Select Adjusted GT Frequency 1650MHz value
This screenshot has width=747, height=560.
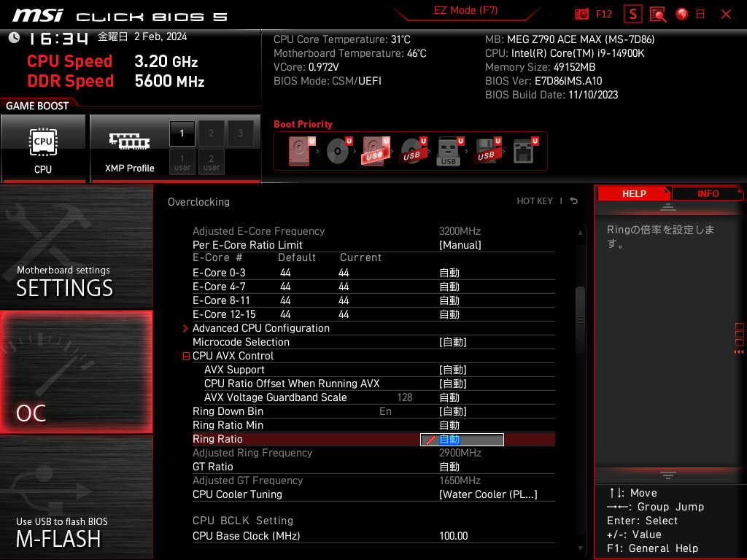tap(460, 481)
